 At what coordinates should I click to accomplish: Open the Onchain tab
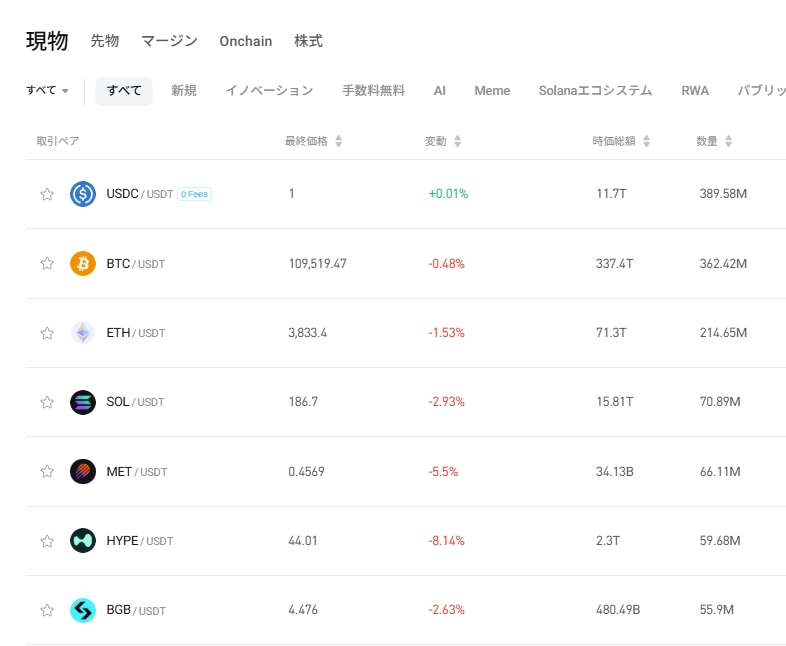click(x=246, y=41)
